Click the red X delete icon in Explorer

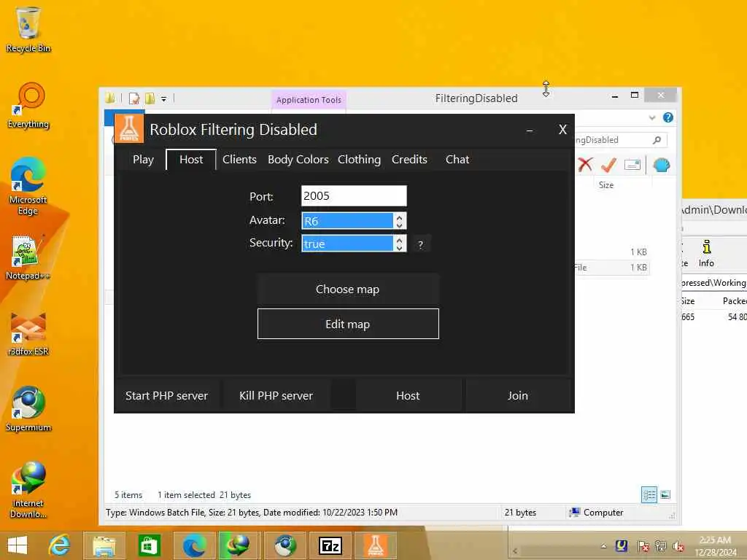pos(585,165)
